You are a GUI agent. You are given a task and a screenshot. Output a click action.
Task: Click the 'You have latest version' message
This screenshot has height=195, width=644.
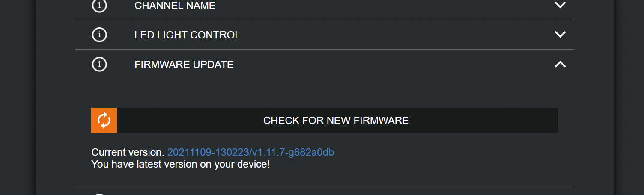tap(180, 164)
